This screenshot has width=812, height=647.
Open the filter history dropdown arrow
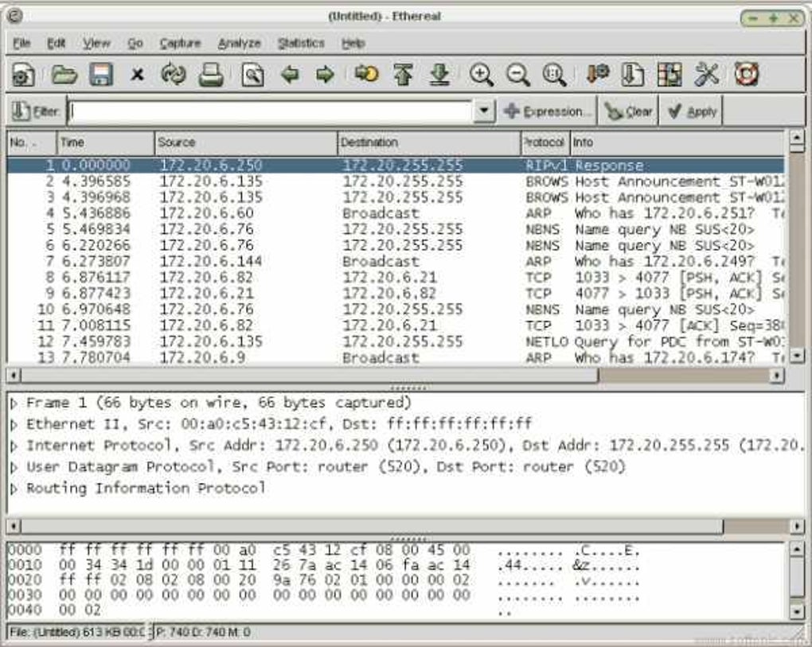click(484, 111)
